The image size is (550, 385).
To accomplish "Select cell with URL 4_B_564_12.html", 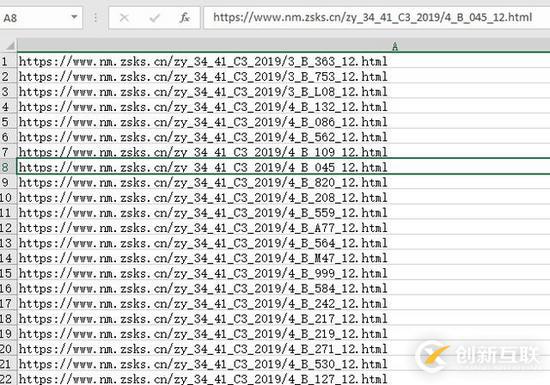I will click(x=283, y=243).
